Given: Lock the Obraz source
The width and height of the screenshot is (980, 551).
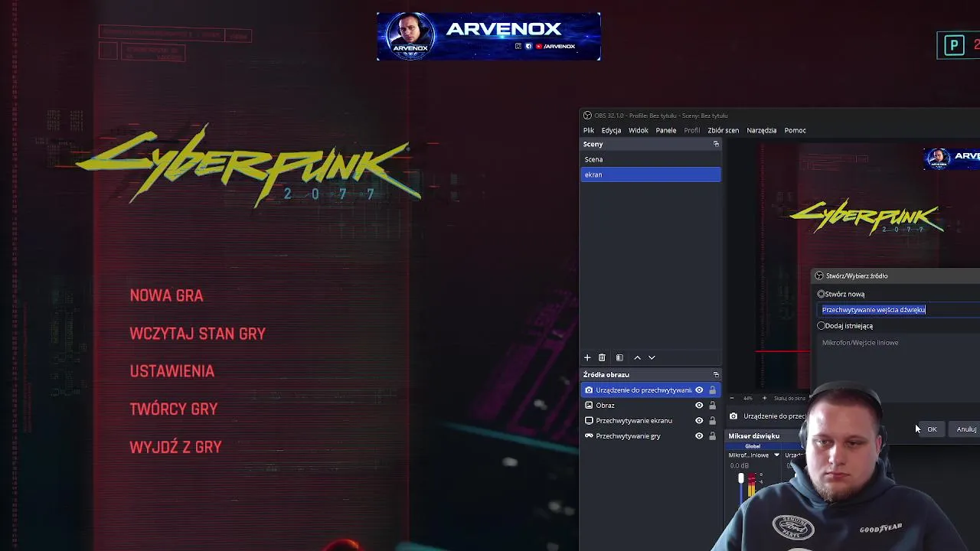Looking at the screenshot, I should pyautogui.click(x=712, y=406).
